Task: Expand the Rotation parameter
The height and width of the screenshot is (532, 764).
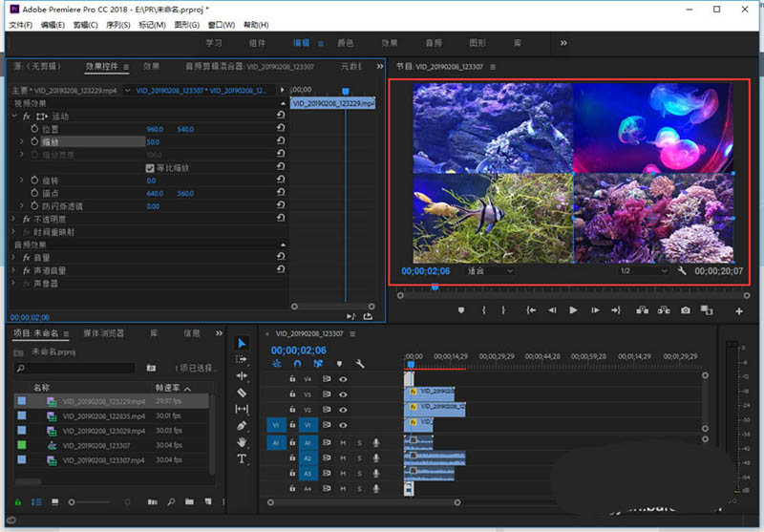Action: [21, 180]
